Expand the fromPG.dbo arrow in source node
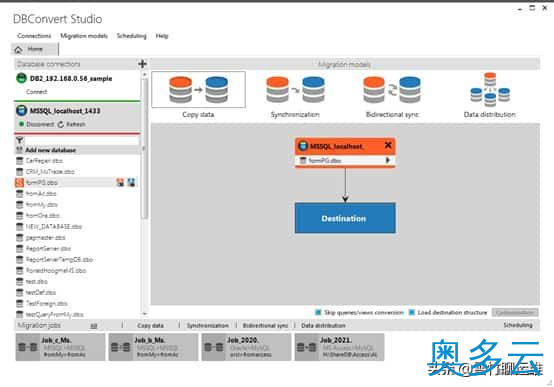The image size is (554, 387). click(388, 160)
